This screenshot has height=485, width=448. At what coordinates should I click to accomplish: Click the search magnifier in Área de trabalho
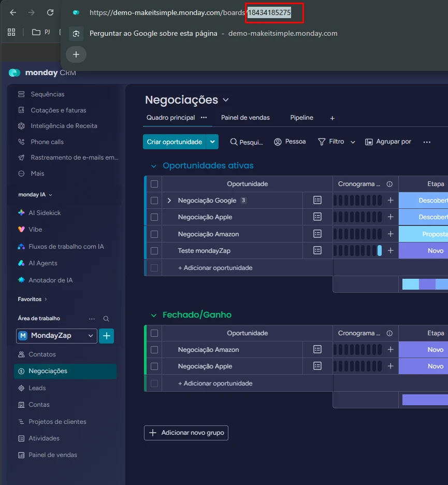[106, 319]
